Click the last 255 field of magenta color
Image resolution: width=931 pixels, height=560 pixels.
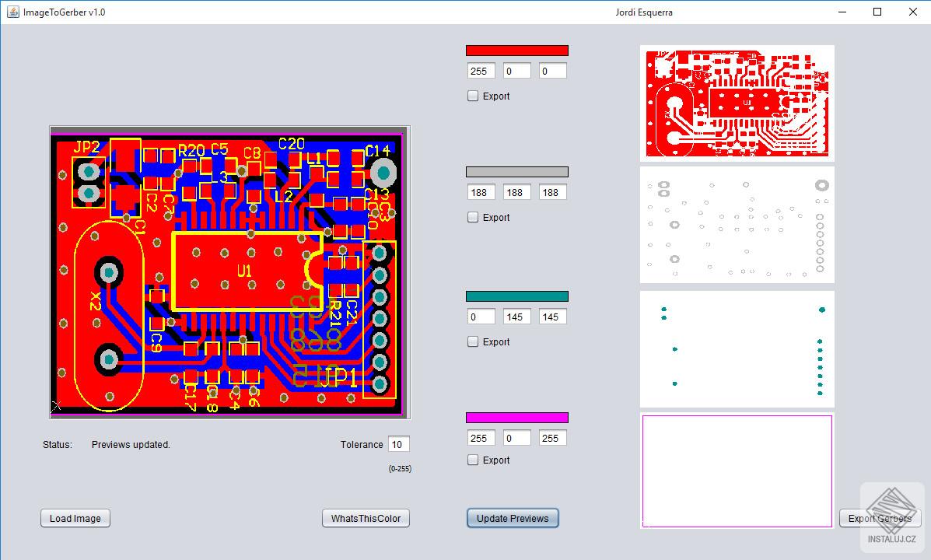pos(553,438)
